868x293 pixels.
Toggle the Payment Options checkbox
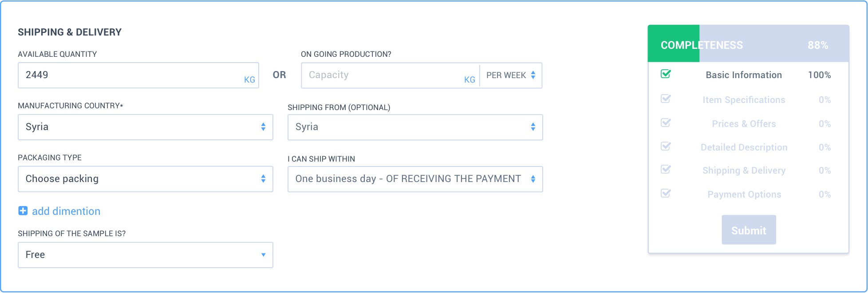tap(666, 193)
